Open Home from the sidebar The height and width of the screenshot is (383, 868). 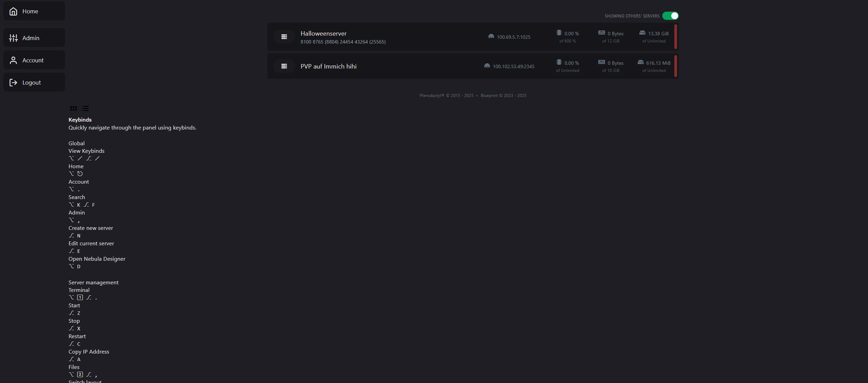34,11
